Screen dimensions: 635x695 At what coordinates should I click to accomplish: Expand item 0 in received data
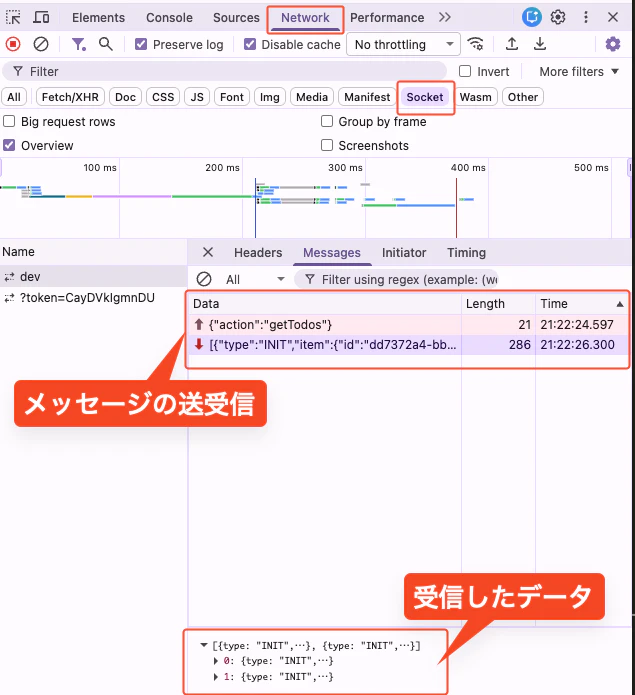pos(215,661)
